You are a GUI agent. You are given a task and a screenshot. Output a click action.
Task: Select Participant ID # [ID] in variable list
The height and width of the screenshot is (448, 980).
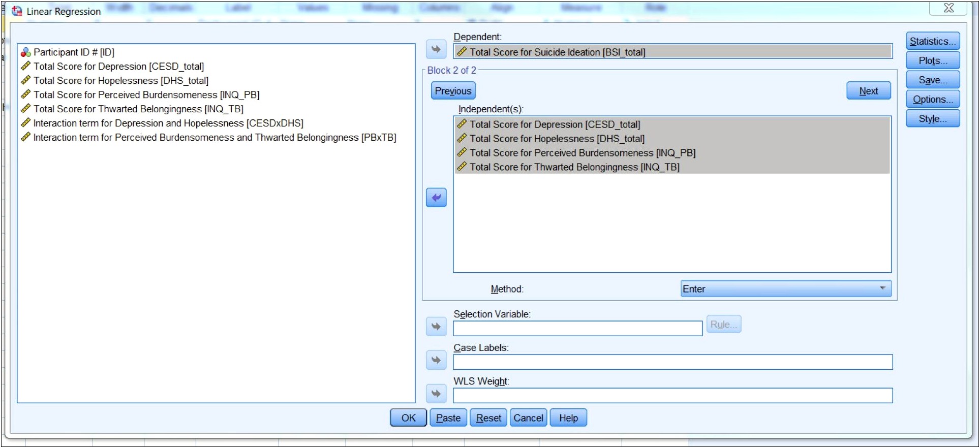(x=74, y=52)
